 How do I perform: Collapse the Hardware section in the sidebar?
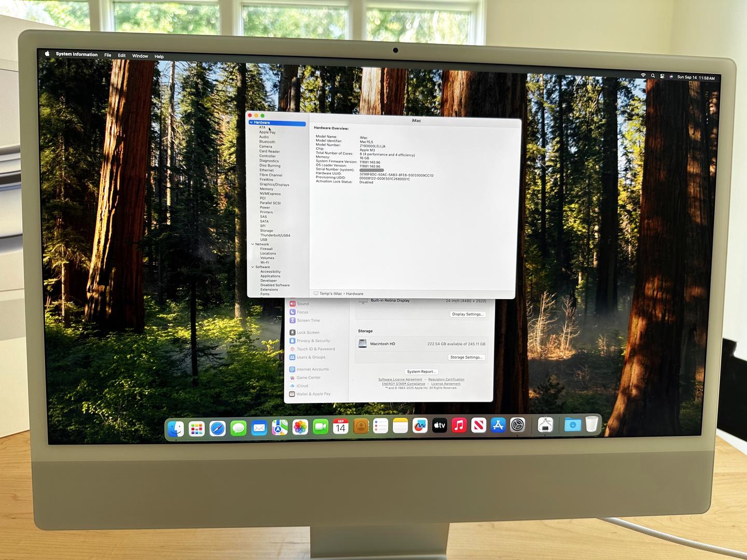[x=251, y=122]
